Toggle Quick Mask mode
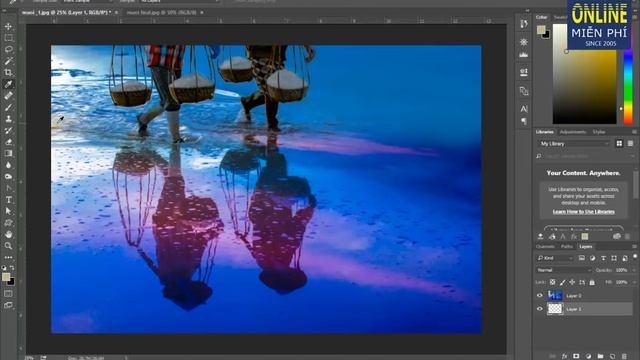This screenshot has height=360, width=640. [x=8, y=293]
